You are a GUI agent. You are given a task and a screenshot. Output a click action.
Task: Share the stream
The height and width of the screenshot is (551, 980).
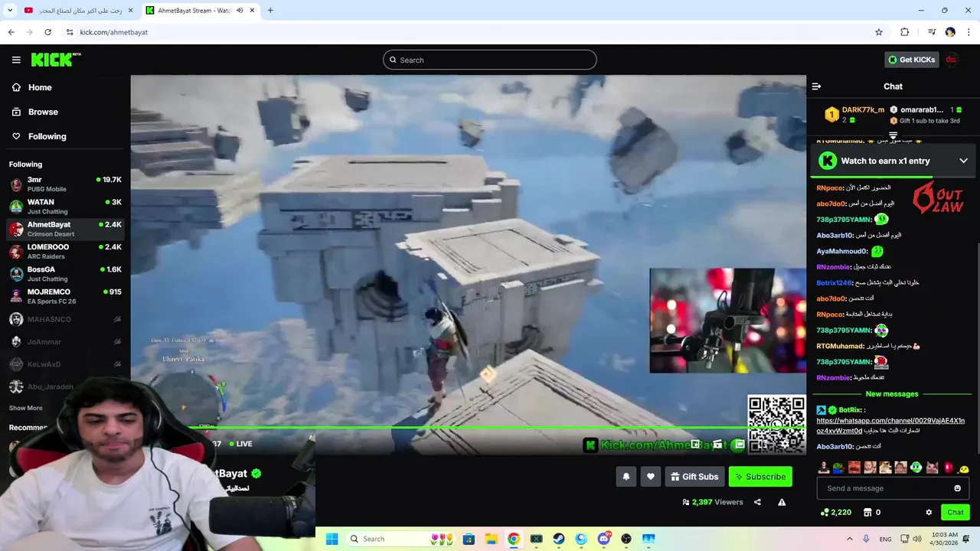757,502
